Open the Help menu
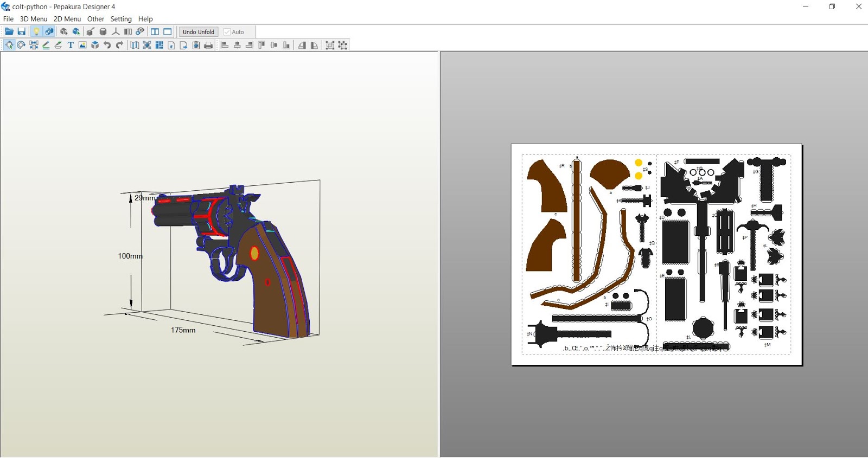The width and height of the screenshot is (868, 458). [145, 19]
